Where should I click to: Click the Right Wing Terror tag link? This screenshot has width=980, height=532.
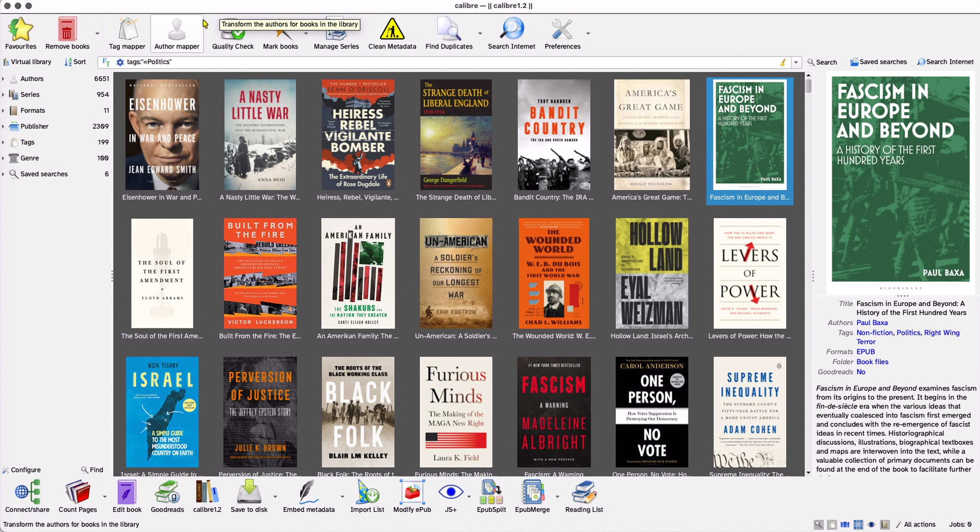click(x=941, y=333)
